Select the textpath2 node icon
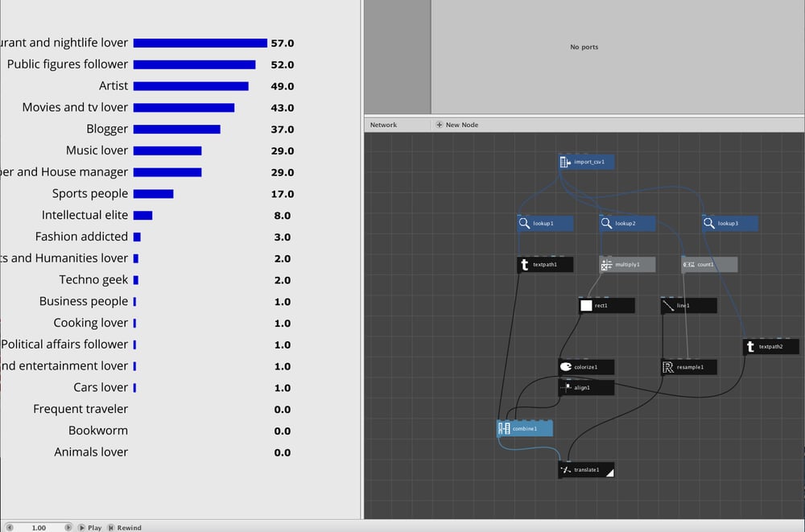 point(750,347)
